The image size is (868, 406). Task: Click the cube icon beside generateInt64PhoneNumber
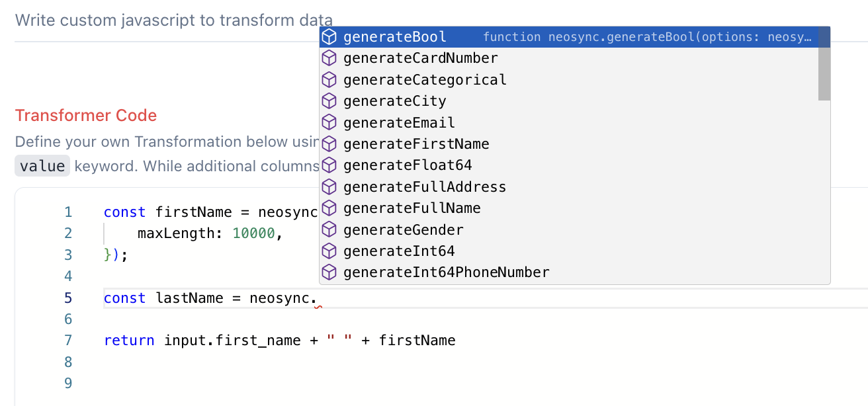point(329,272)
